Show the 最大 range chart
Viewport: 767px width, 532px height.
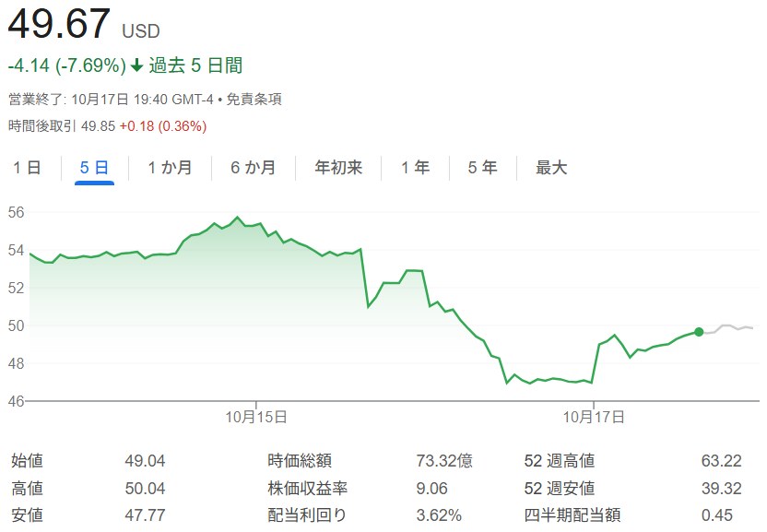pyautogui.click(x=551, y=168)
